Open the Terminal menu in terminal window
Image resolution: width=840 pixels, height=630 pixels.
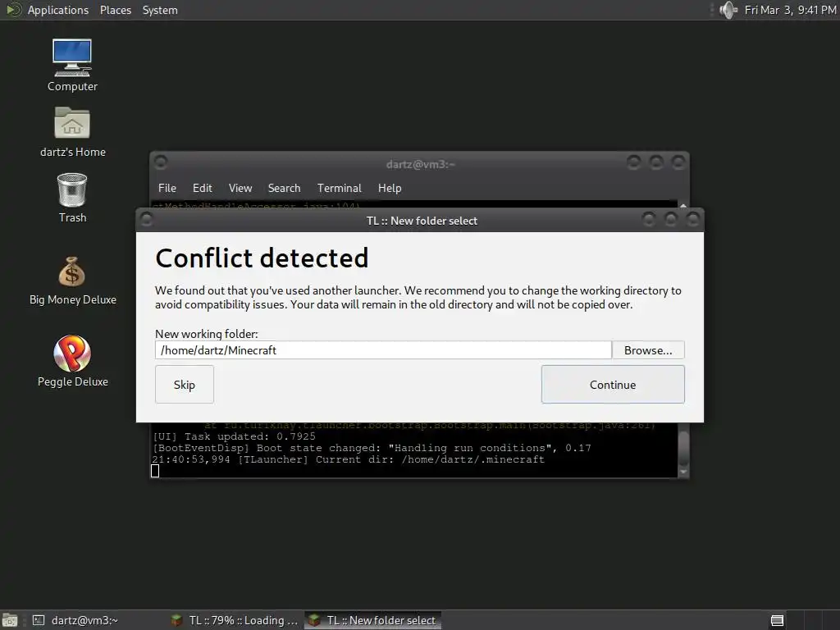click(x=339, y=188)
